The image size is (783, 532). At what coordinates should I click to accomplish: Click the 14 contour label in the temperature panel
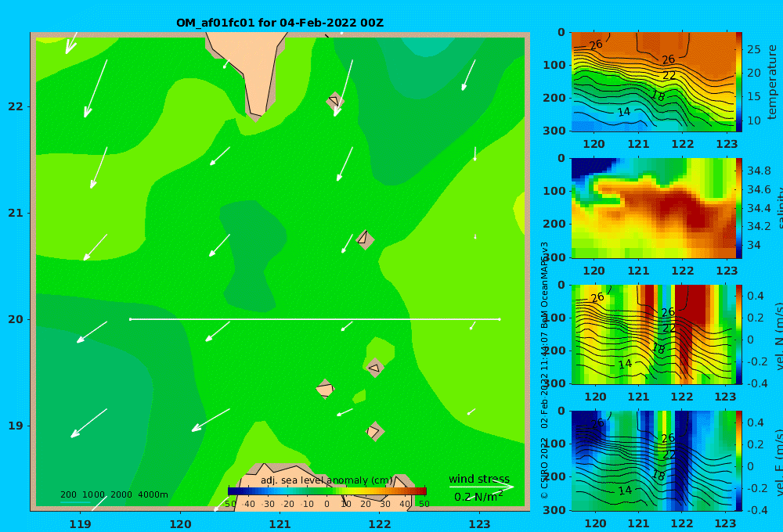tap(624, 112)
